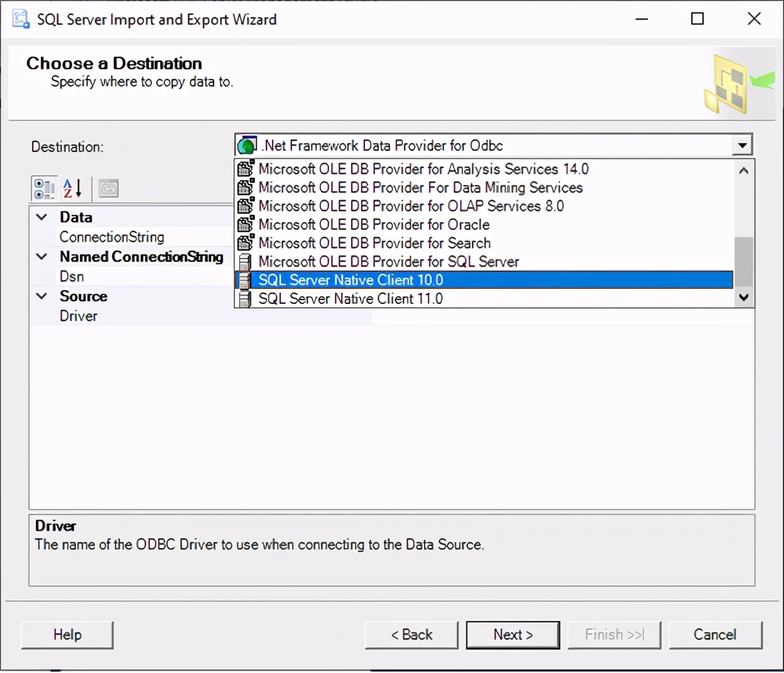784x673 pixels.
Task: Maximize the wizard window
Action: coord(697,19)
